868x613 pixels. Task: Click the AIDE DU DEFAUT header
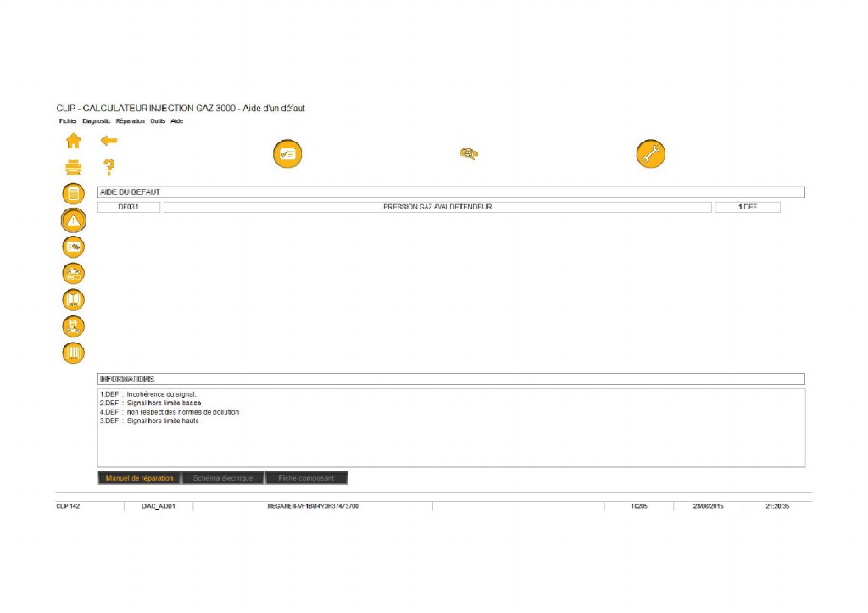(x=451, y=192)
